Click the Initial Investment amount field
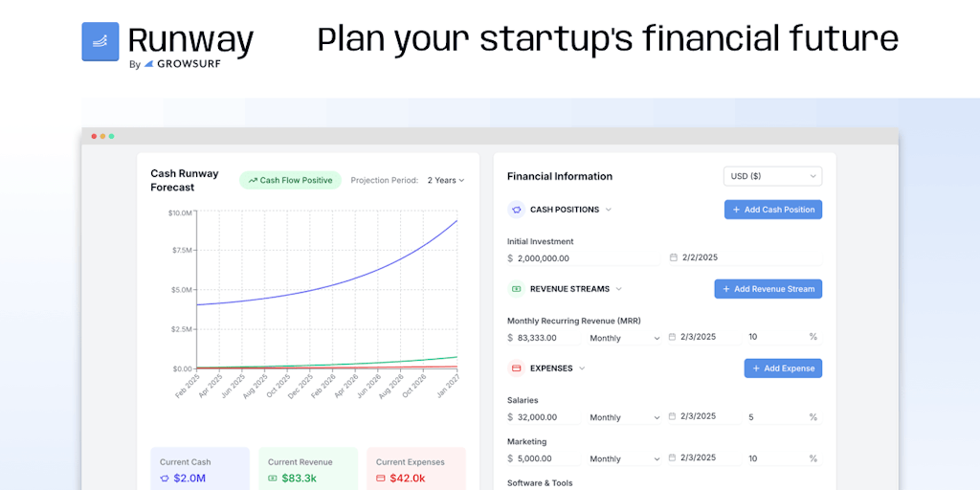980x490 pixels. (548, 258)
